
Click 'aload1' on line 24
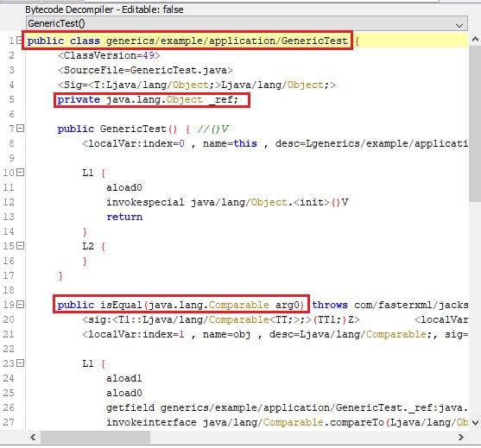coord(124,378)
